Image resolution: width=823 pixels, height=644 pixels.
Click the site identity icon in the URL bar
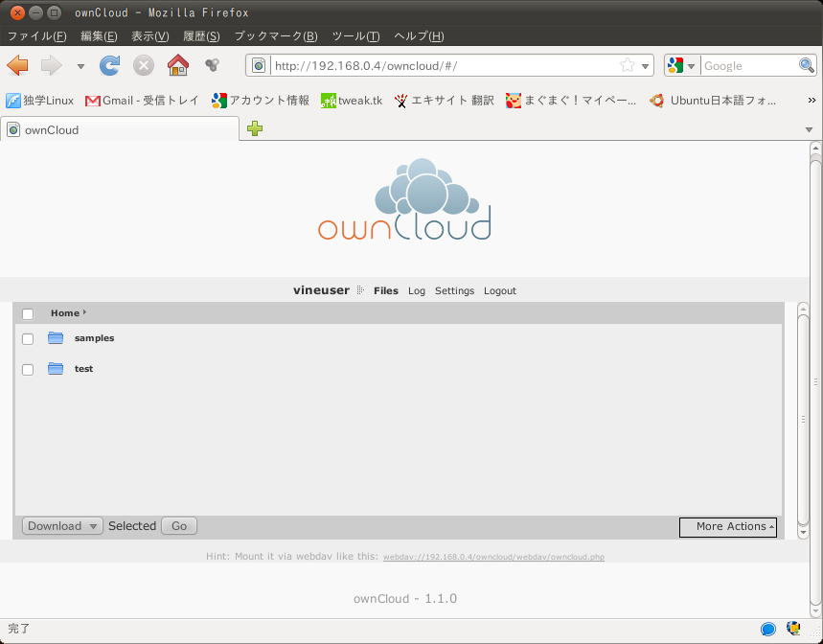pyautogui.click(x=259, y=65)
